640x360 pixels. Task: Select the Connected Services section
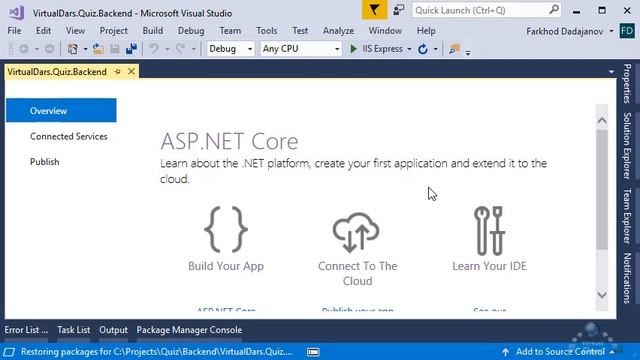tap(69, 136)
